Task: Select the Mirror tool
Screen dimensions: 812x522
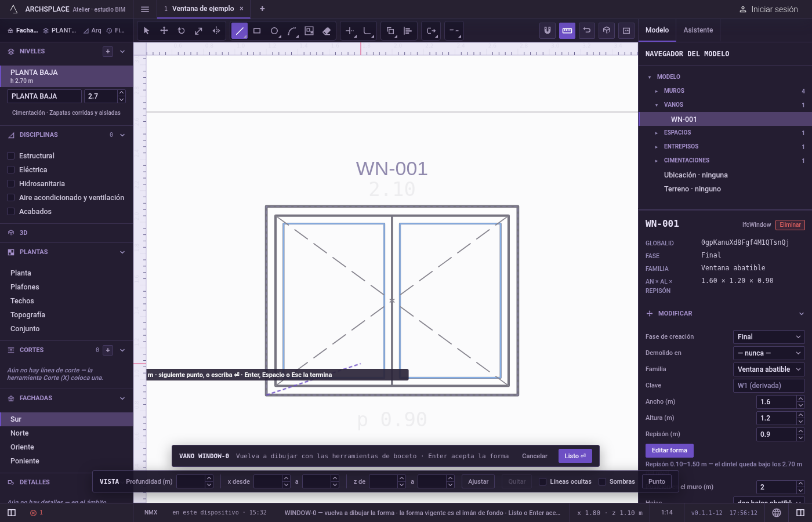Action: coord(216,31)
